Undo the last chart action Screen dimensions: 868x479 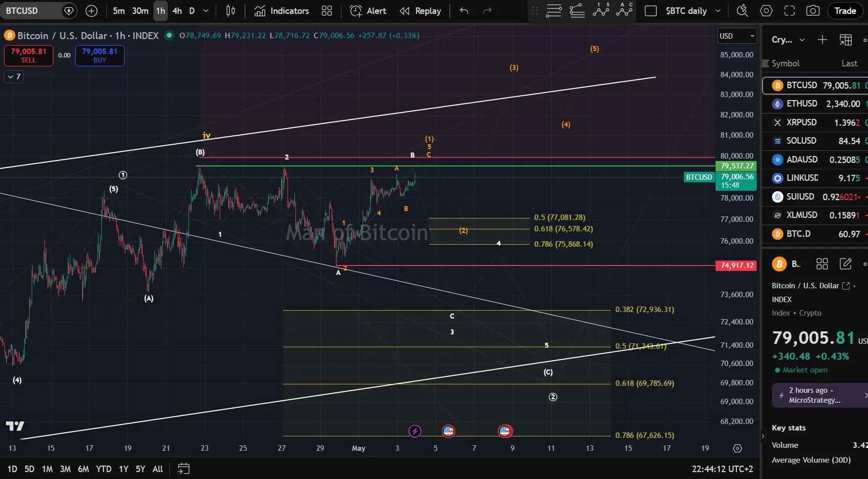tap(464, 11)
